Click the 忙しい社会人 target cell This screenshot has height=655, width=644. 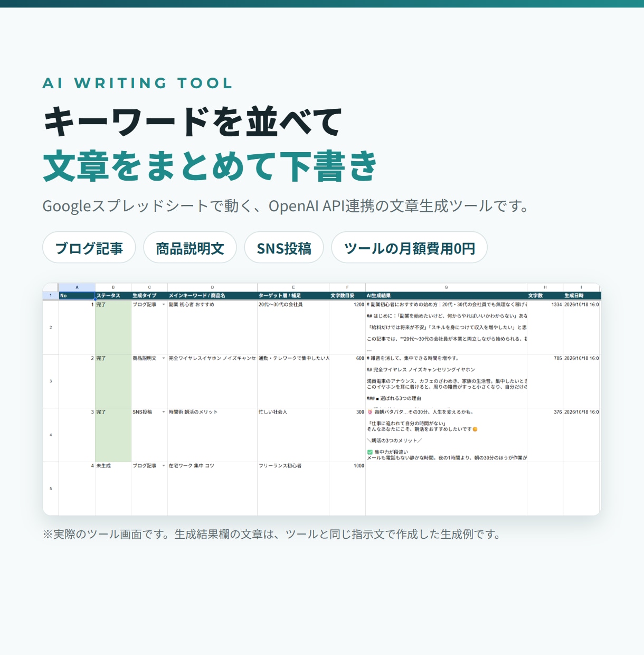tap(293, 435)
